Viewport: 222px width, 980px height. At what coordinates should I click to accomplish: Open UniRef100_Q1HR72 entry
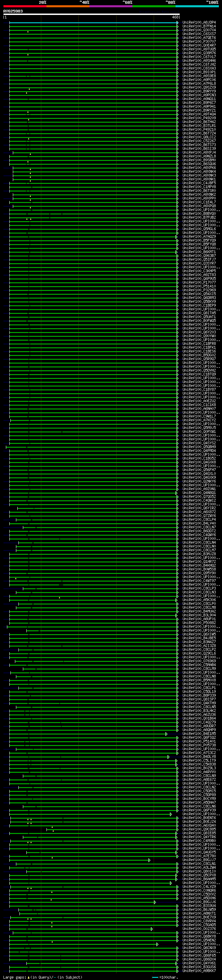pos(199,561)
